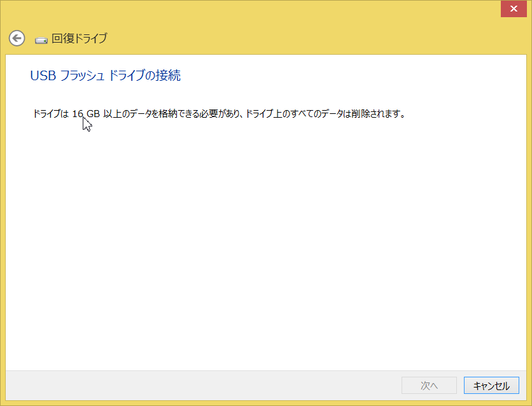This screenshot has height=406, width=532.
Task: Click the yellow window border at the bottom
Action: coord(265,403)
